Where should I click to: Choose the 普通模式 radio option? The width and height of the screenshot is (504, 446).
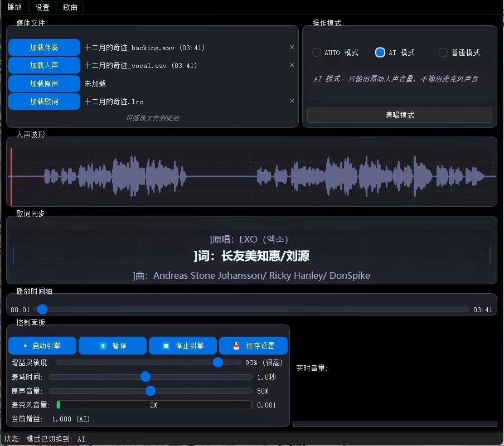(443, 52)
